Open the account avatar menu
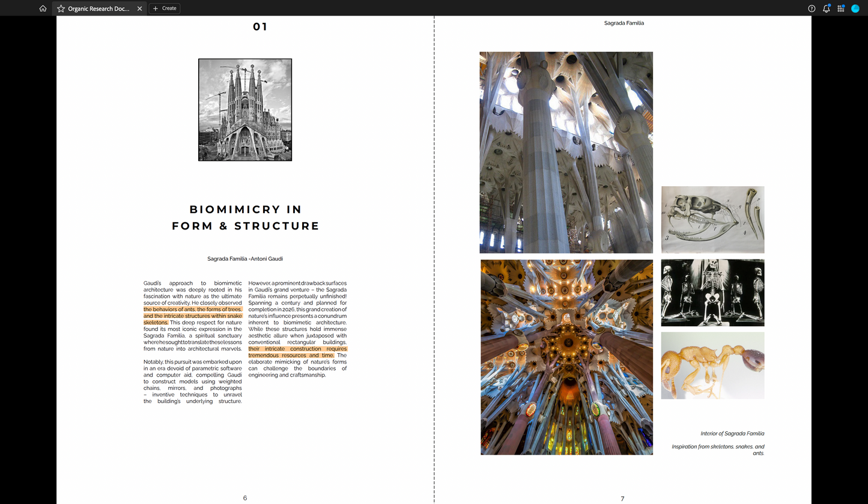The height and width of the screenshot is (504, 868). click(855, 8)
